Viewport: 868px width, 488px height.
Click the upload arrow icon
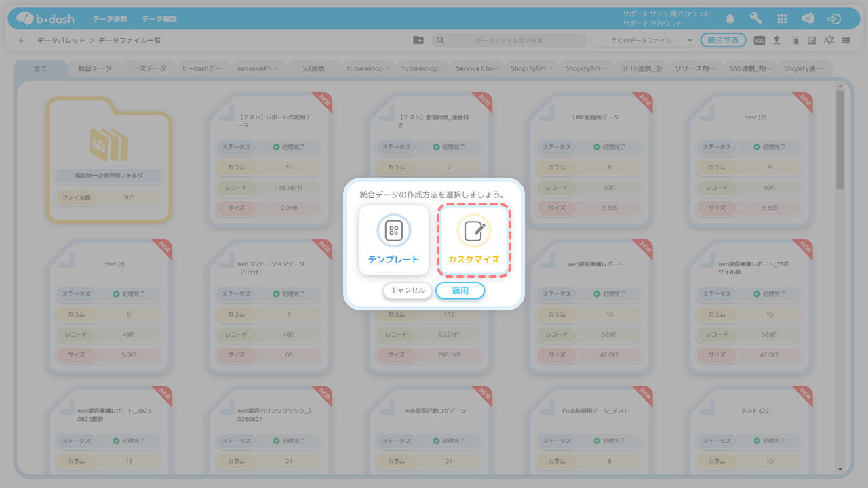[777, 41]
